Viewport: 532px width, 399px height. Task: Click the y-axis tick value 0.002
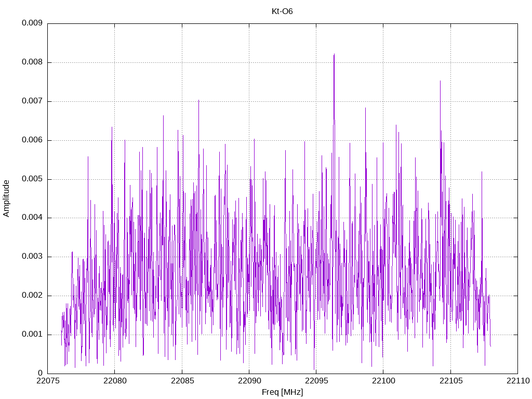click(32, 295)
